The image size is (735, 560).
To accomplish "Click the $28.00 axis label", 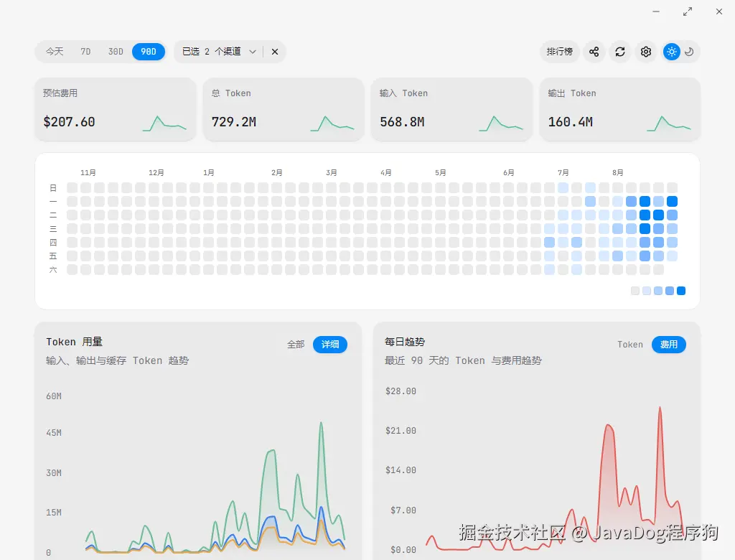I will tap(401, 391).
